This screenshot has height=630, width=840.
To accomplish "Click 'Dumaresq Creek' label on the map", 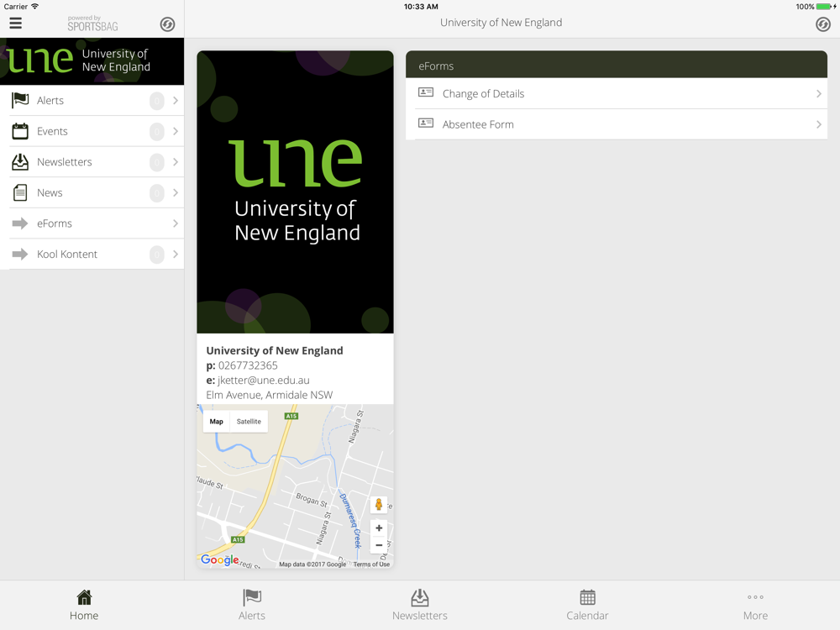I will coord(349,520).
